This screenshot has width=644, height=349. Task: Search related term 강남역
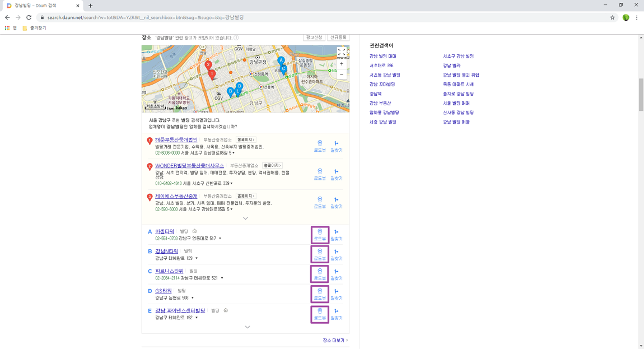coord(375,94)
